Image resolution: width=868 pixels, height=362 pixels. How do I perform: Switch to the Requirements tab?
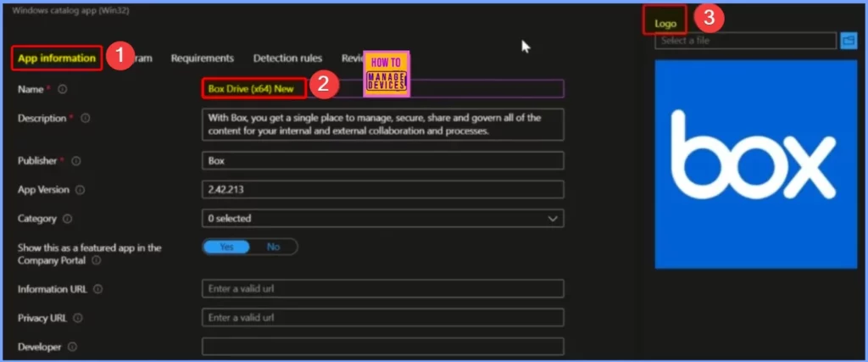(202, 58)
